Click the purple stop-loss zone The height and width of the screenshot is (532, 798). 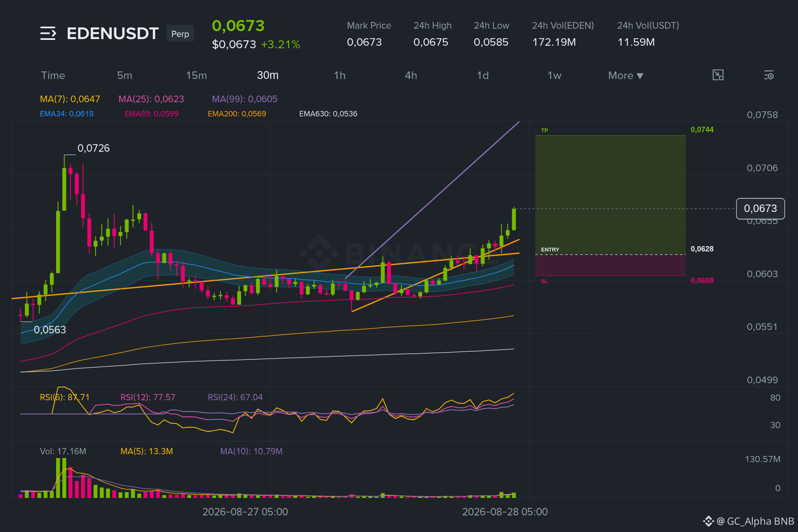click(610, 265)
